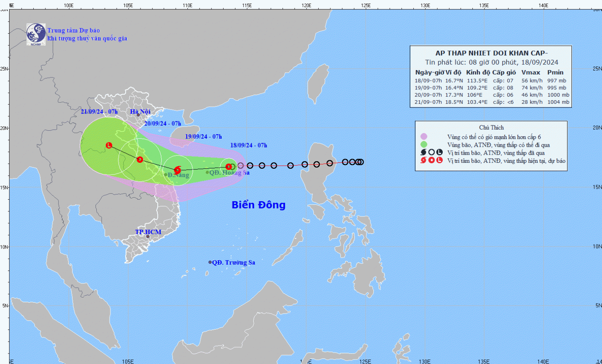
Task: Select the Hà Nội city dot
Action: pos(138,115)
